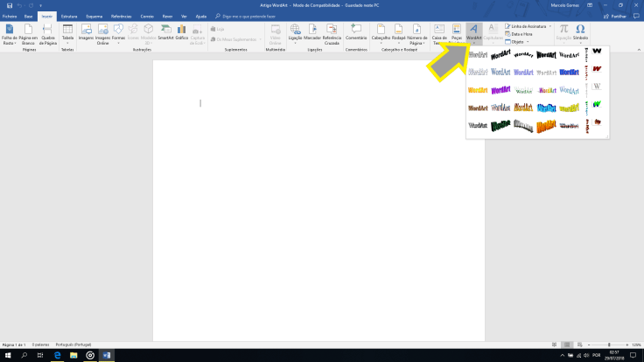644x362 pixels.
Task: Select the first WordArt style thumbnail
Action: point(478,55)
